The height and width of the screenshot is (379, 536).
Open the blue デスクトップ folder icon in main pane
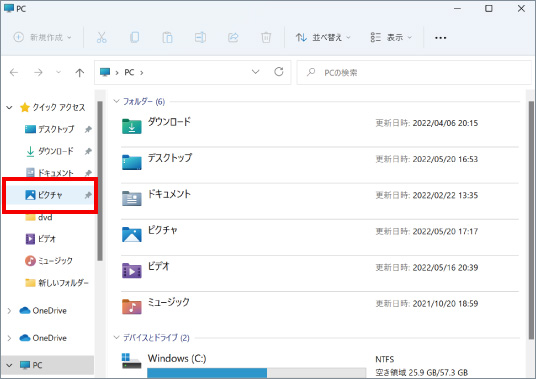tap(132, 162)
